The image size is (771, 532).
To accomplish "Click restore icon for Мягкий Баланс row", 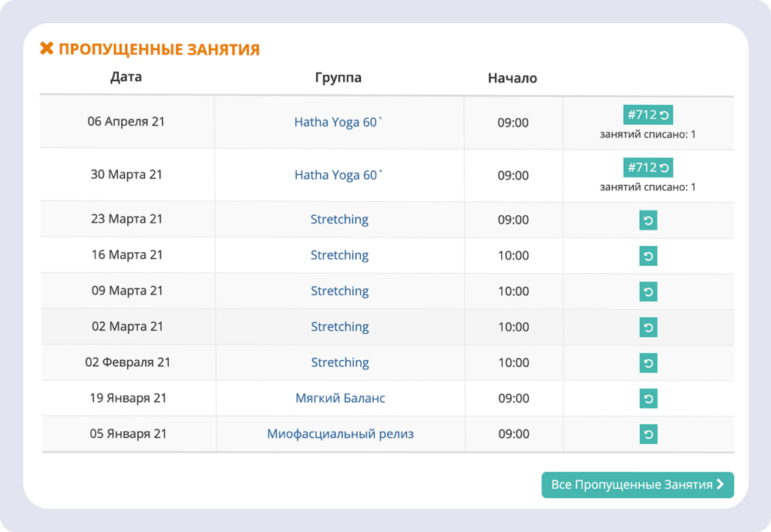I will click(648, 399).
